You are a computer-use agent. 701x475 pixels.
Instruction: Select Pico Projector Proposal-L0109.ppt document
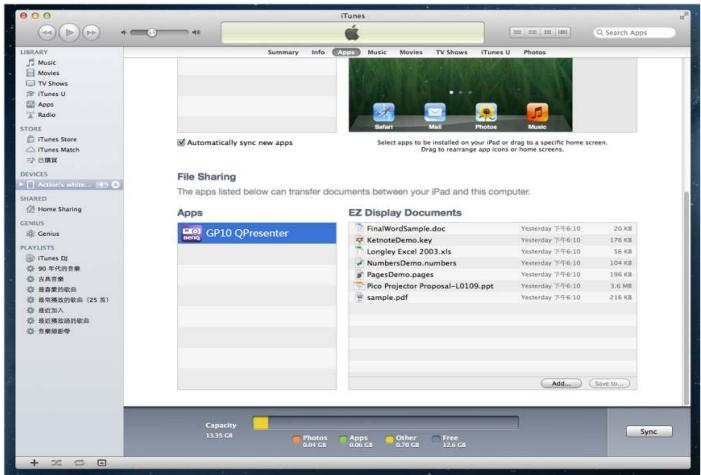493,286
